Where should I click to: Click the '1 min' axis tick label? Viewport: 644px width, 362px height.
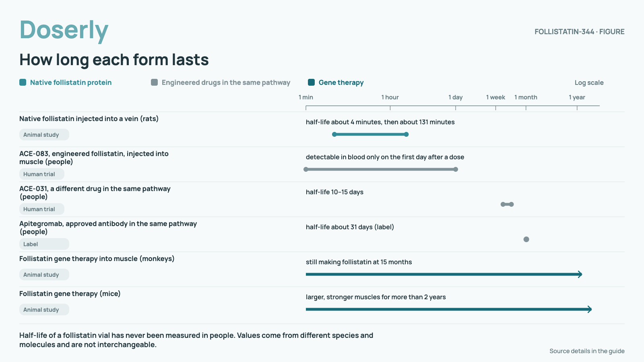click(x=306, y=97)
